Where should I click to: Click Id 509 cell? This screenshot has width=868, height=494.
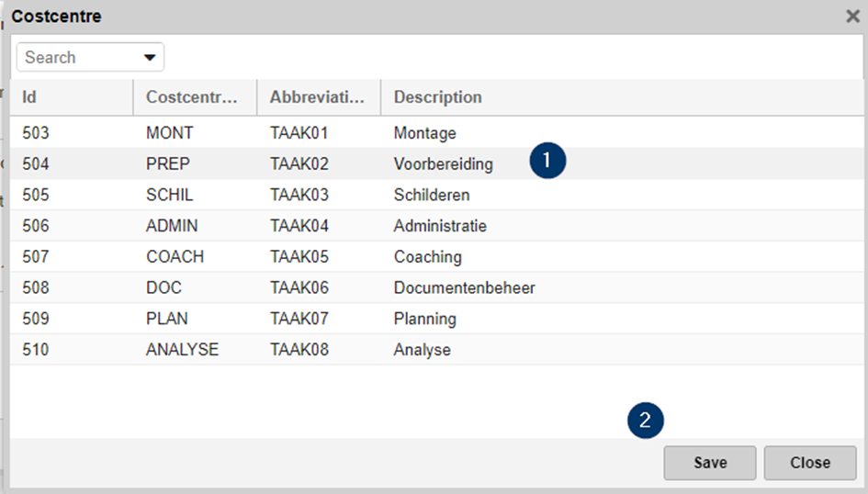pos(36,320)
